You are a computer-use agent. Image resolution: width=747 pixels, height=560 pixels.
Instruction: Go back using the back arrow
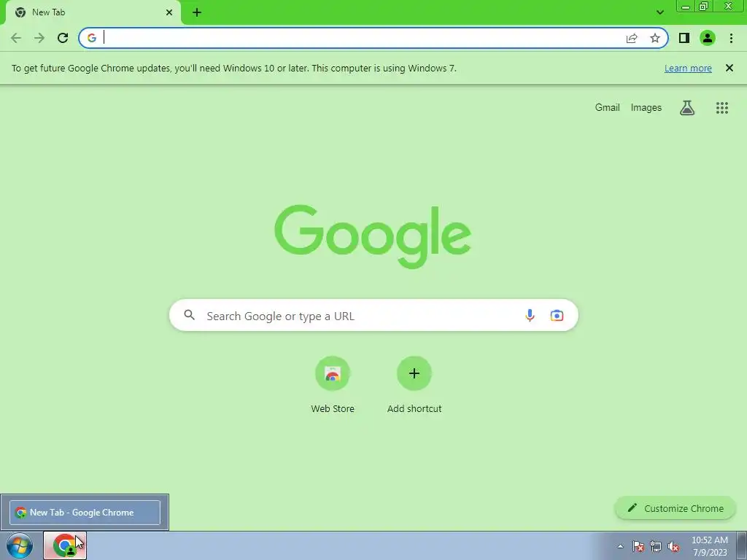(x=16, y=38)
